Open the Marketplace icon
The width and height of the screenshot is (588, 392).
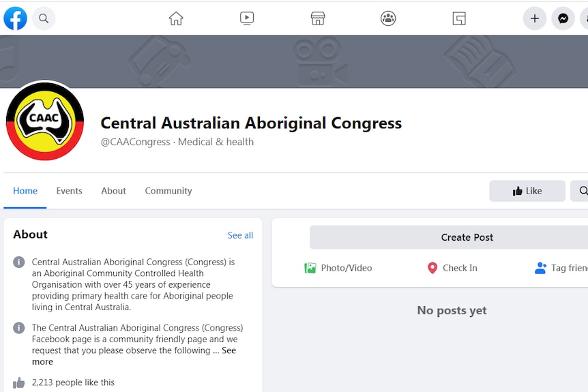tap(318, 18)
